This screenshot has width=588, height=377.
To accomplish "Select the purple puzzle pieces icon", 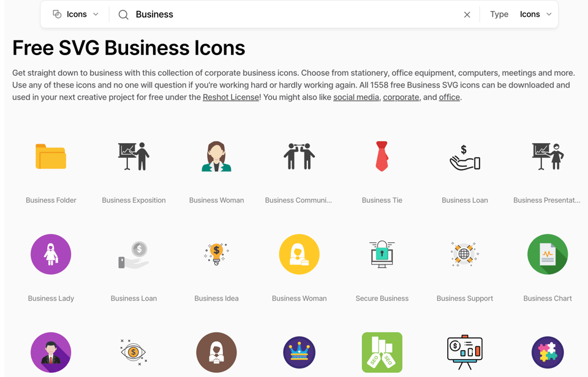I will coord(547,353).
